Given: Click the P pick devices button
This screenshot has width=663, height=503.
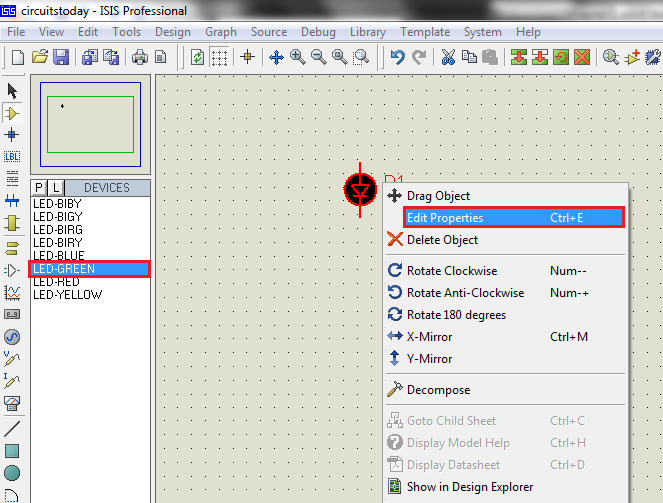Looking at the screenshot, I should pos(39,187).
